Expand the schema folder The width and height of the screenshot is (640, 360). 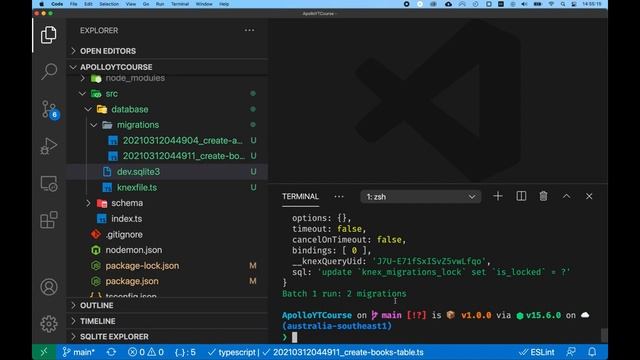[x=167, y=203]
